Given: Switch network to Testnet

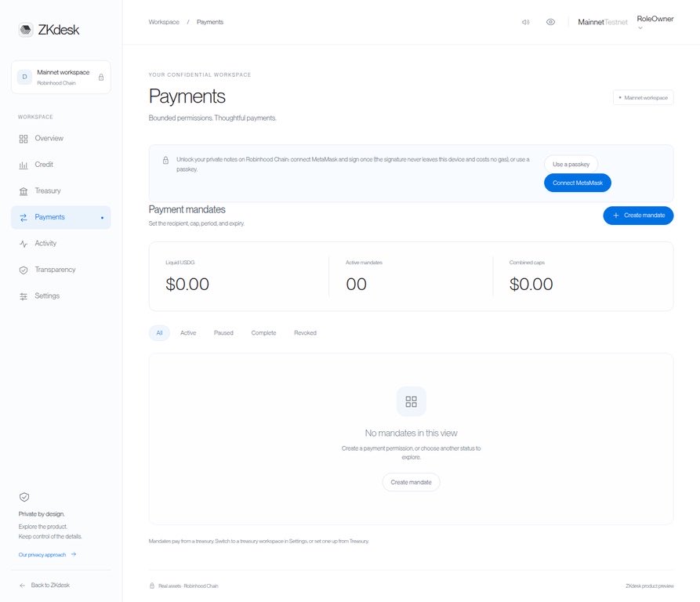Looking at the screenshot, I should (616, 22).
